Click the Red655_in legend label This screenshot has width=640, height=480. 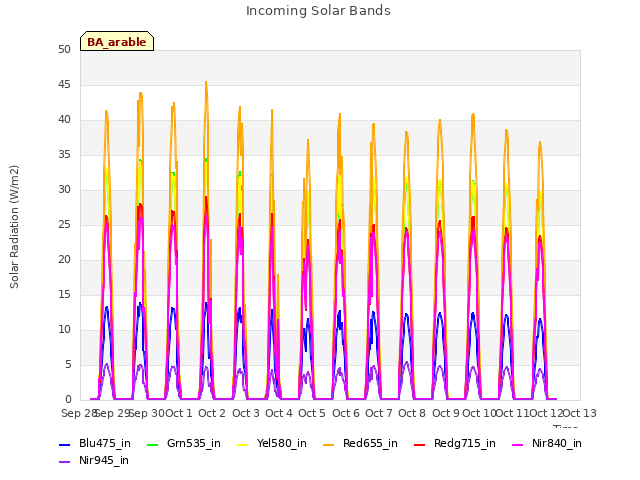370,443
